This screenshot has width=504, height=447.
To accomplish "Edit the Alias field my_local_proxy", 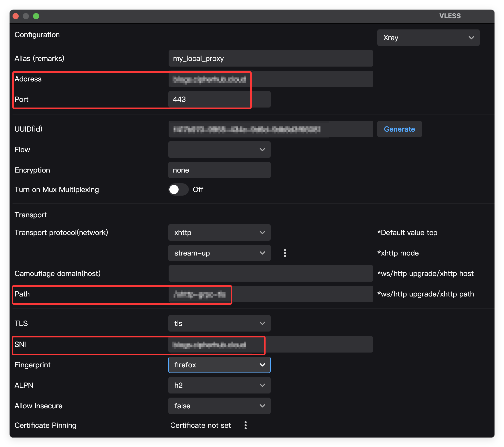I will 270,58.
